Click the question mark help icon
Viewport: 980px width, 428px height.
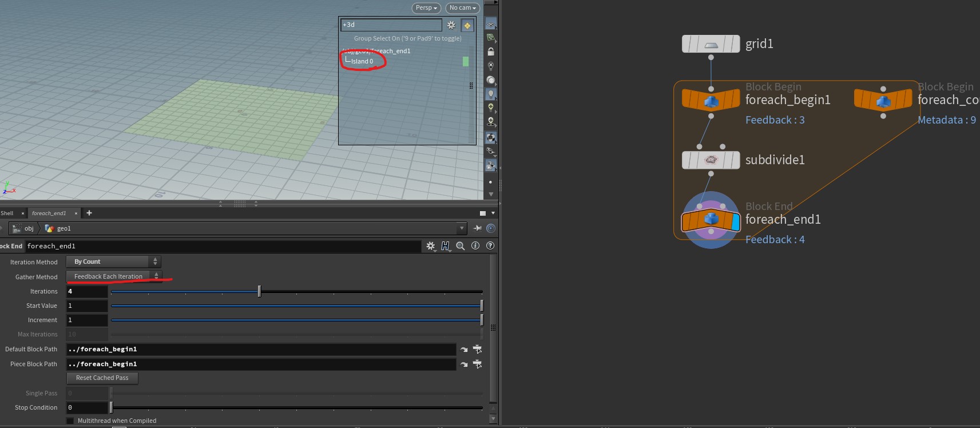tap(490, 245)
